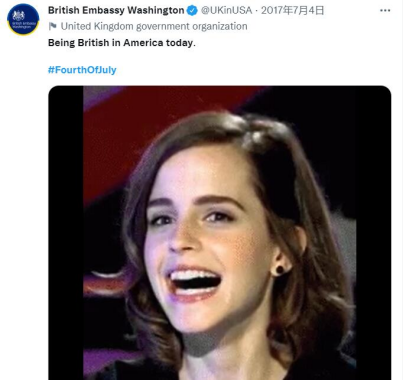
Task: Click the gray flag icon beside government label
Action: pyautogui.click(x=52, y=26)
